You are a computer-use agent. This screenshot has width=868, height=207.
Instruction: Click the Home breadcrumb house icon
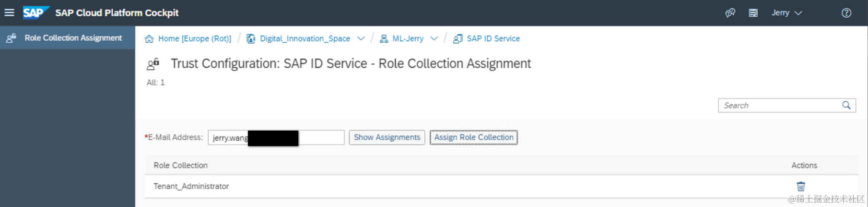(x=149, y=39)
